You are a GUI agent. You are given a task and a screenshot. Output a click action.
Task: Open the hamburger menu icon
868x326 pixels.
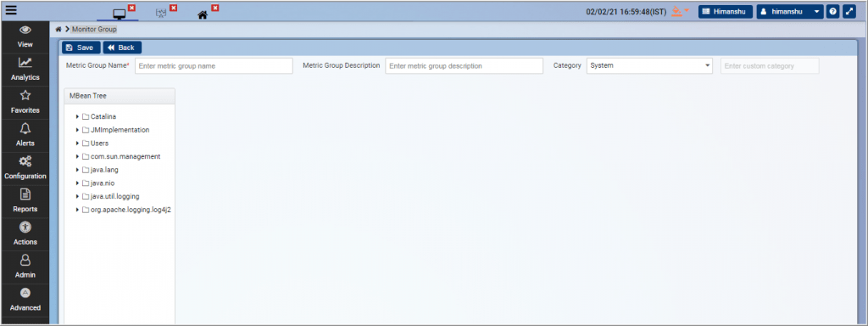click(x=11, y=9)
